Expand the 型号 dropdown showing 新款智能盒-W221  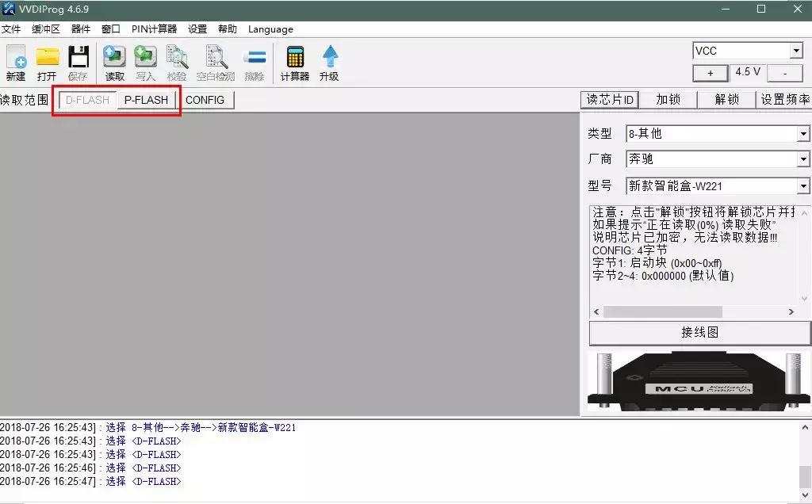coord(802,185)
